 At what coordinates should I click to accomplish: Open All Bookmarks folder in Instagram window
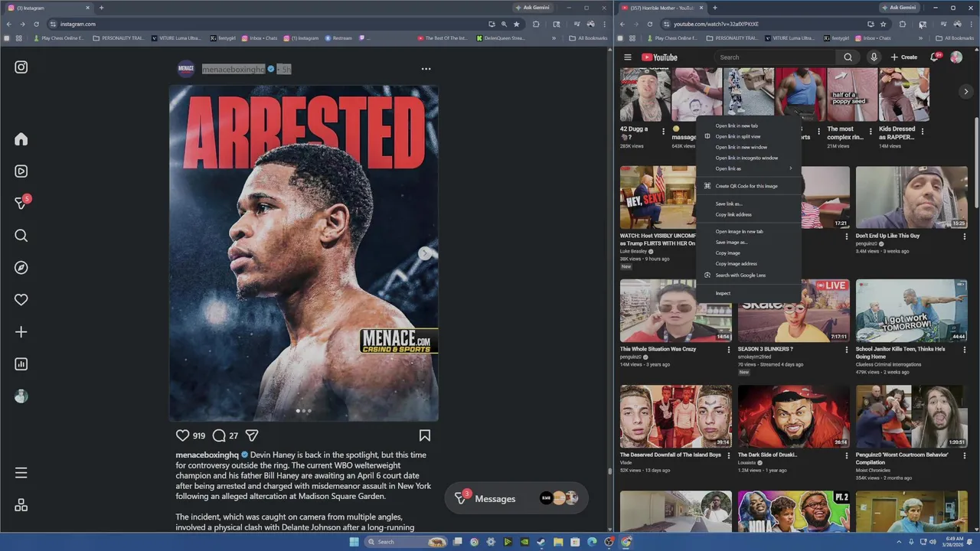tap(588, 38)
